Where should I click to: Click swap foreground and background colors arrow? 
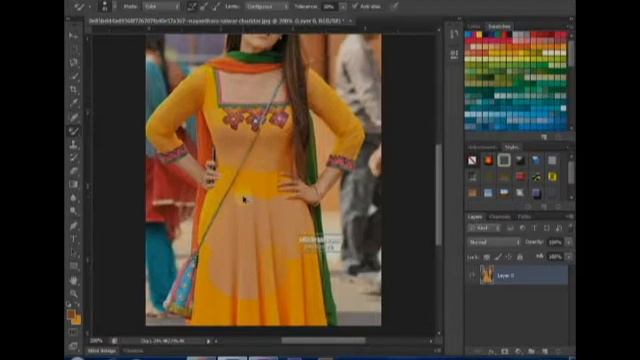point(78,304)
